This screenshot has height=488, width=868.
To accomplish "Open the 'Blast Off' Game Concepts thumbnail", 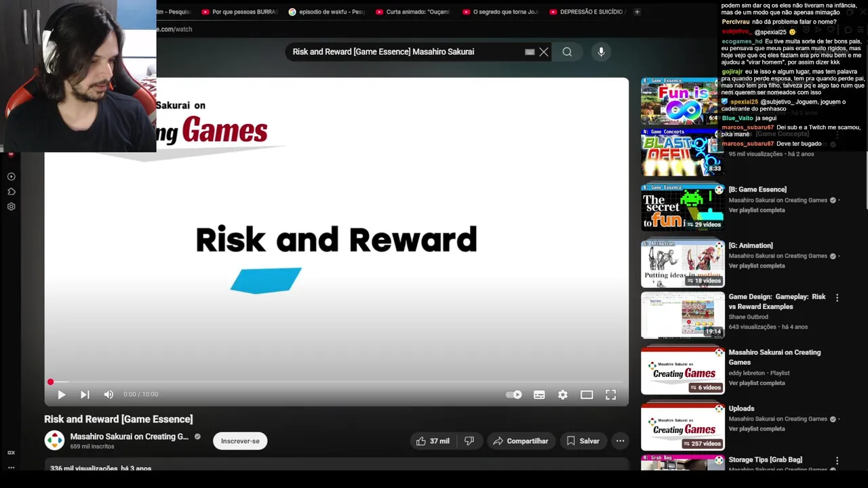I will [682, 152].
